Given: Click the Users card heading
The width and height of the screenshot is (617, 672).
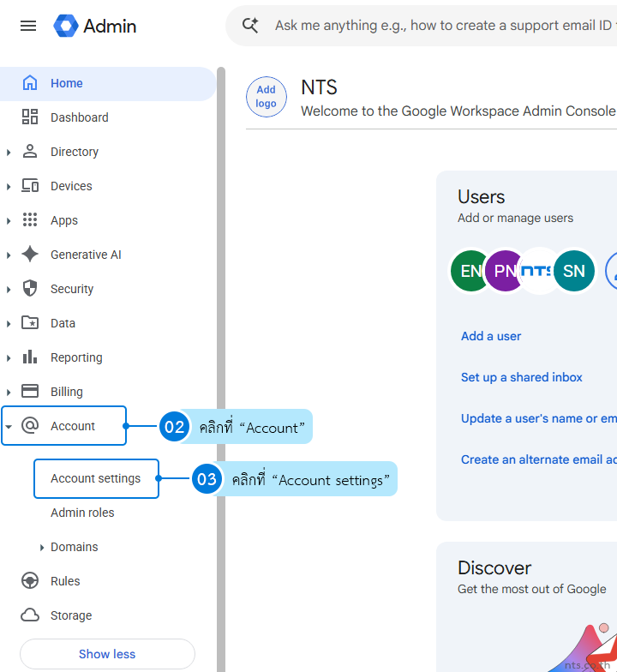Looking at the screenshot, I should 482,197.
